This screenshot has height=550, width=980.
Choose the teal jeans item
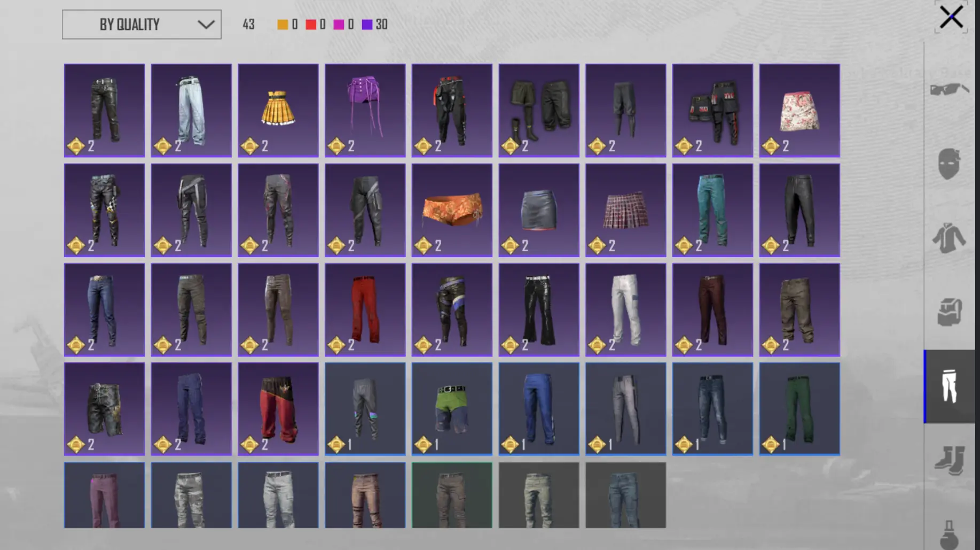point(712,210)
